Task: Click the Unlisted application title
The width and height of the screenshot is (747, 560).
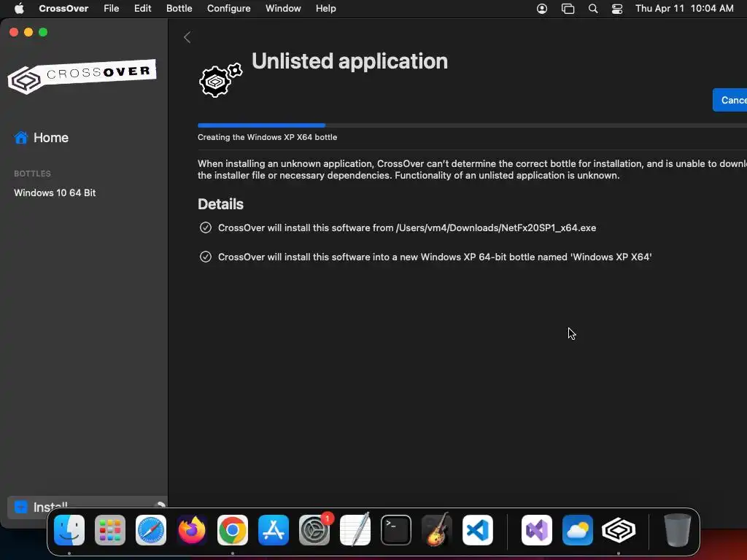Action: point(349,61)
